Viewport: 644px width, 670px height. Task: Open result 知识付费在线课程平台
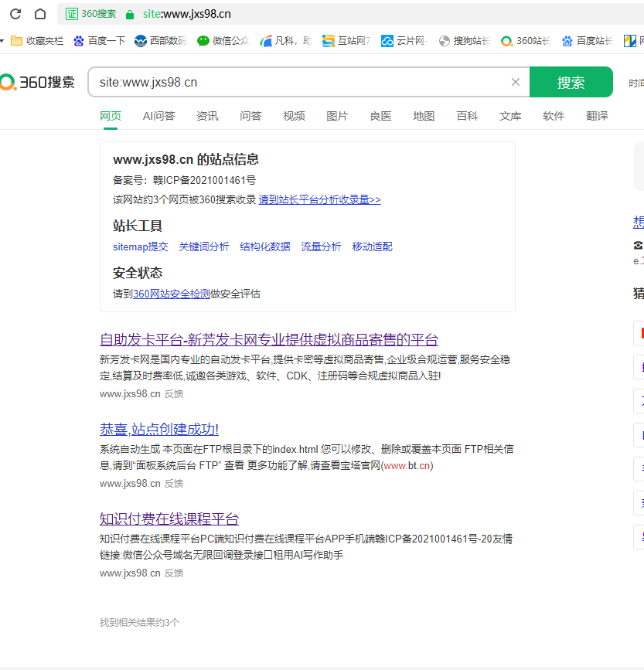pos(169,519)
